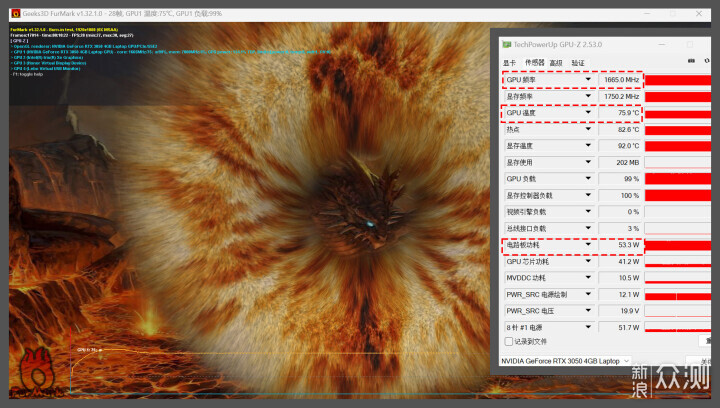Switch to the 高级 tab

(x=556, y=63)
